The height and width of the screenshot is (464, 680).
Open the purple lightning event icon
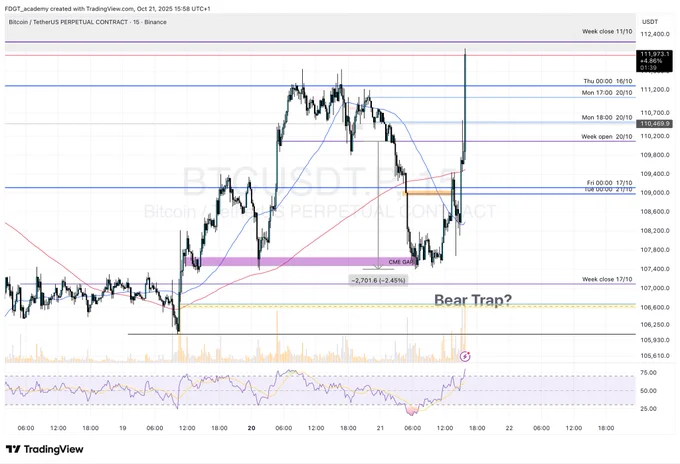point(465,356)
